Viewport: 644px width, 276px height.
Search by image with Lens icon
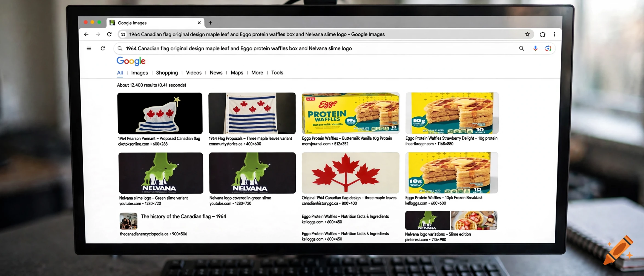(548, 48)
